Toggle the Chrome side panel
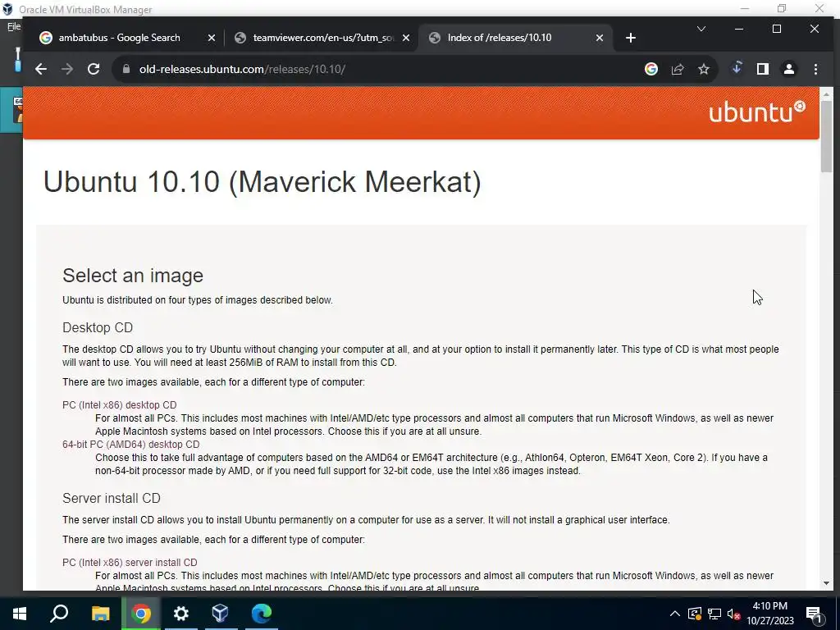Image resolution: width=840 pixels, height=630 pixels. click(763, 69)
